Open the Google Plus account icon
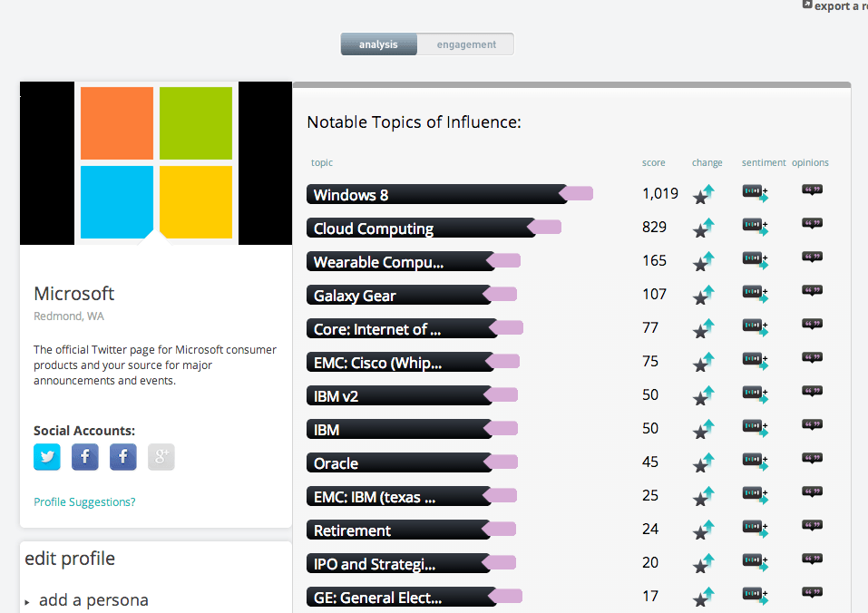The width and height of the screenshot is (868, 613). [x=161, y=457]
